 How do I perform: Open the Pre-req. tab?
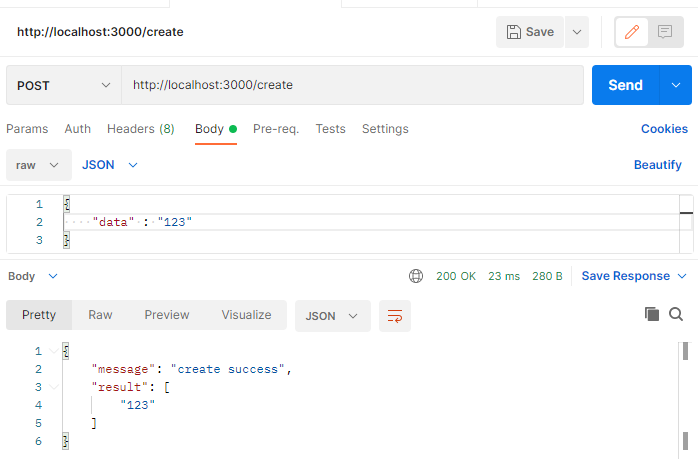point(276,129)
